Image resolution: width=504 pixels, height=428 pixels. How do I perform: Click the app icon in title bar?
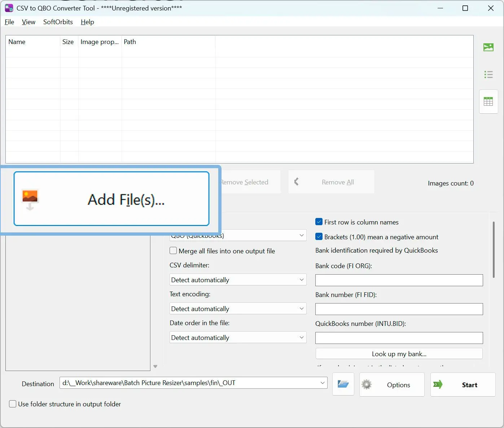pos(9,8)
